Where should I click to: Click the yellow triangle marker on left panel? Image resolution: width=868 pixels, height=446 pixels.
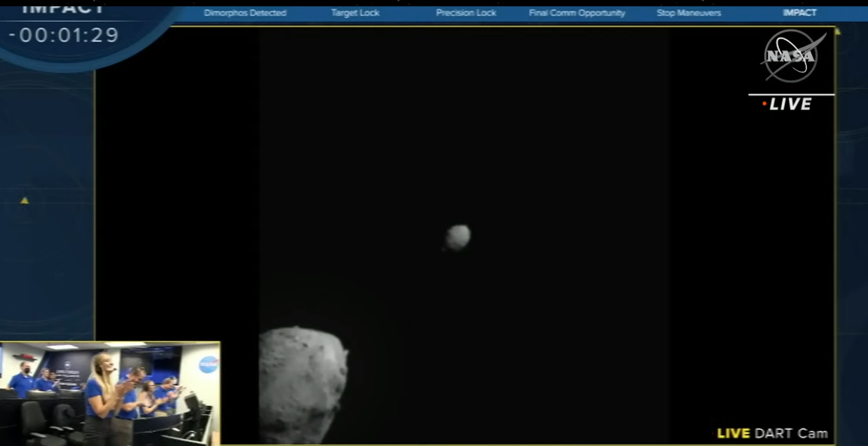[x=25, y=201]
